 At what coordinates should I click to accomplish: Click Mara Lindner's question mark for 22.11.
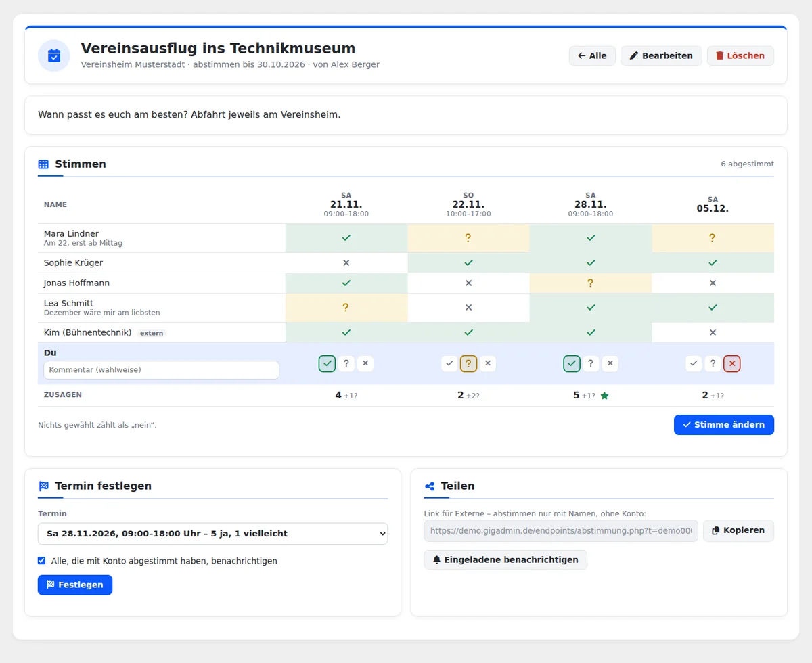[468, 238]
